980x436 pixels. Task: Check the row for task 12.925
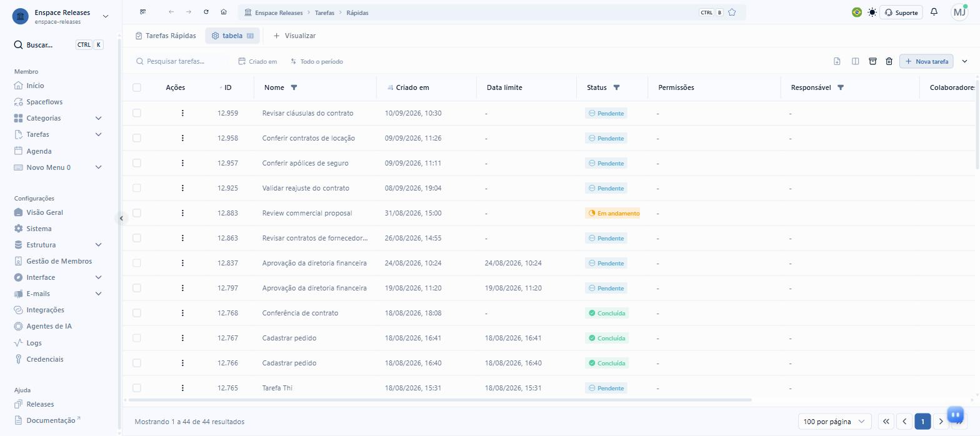tap(137, 188)
